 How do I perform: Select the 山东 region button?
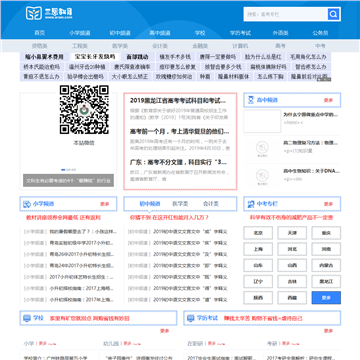point(258,265)
